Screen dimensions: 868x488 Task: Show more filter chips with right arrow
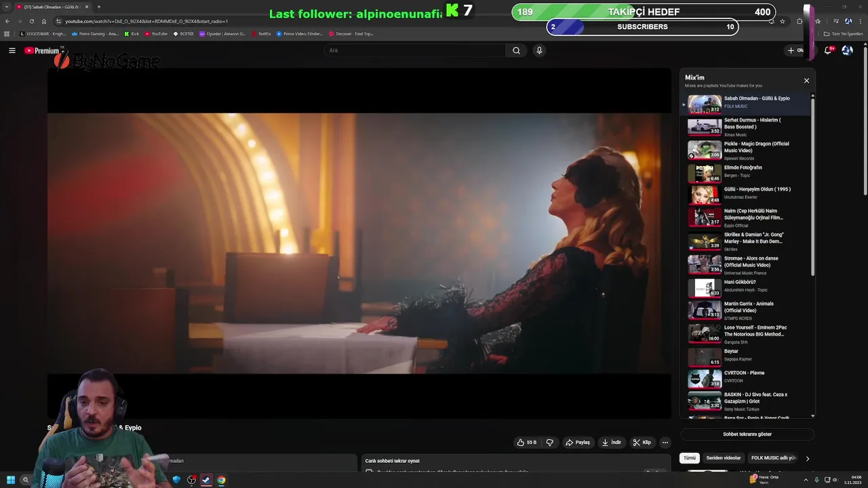coord(807,458)
